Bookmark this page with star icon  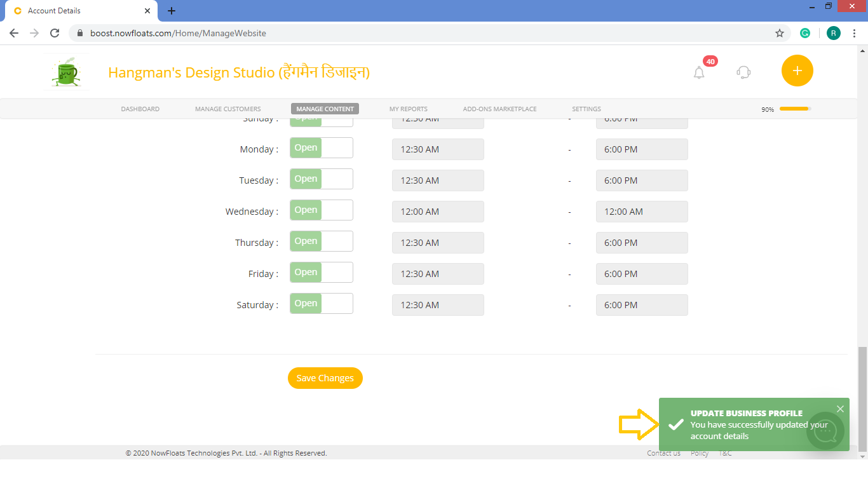(780, 33)
